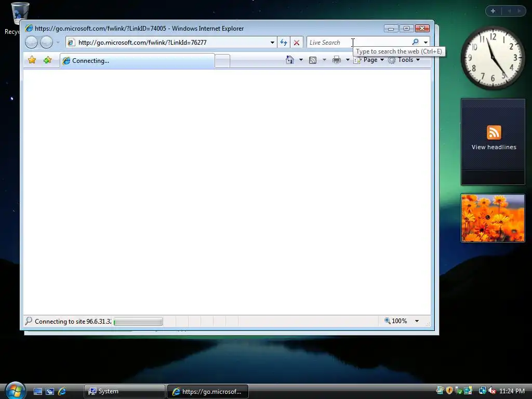Click the sidebar Add Gadgets plus button
The height and width of the screenshot is (399, 532).
coord(493,11)
